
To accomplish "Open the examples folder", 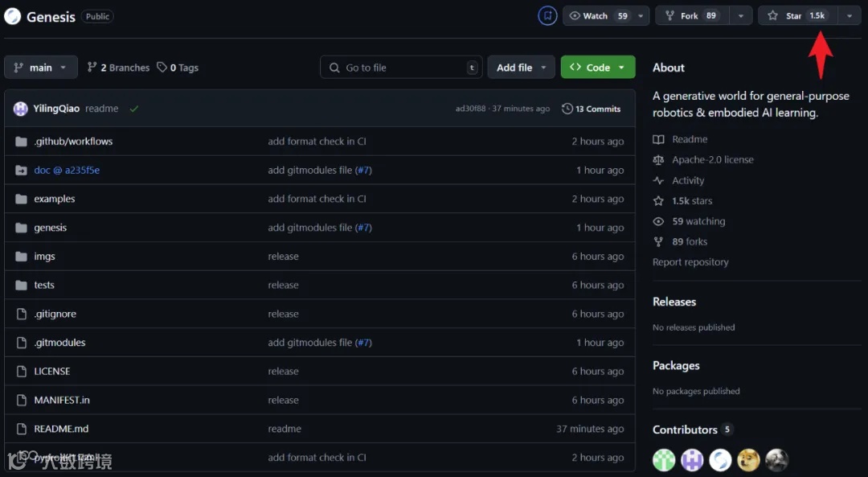I will [x=55, y=199].
